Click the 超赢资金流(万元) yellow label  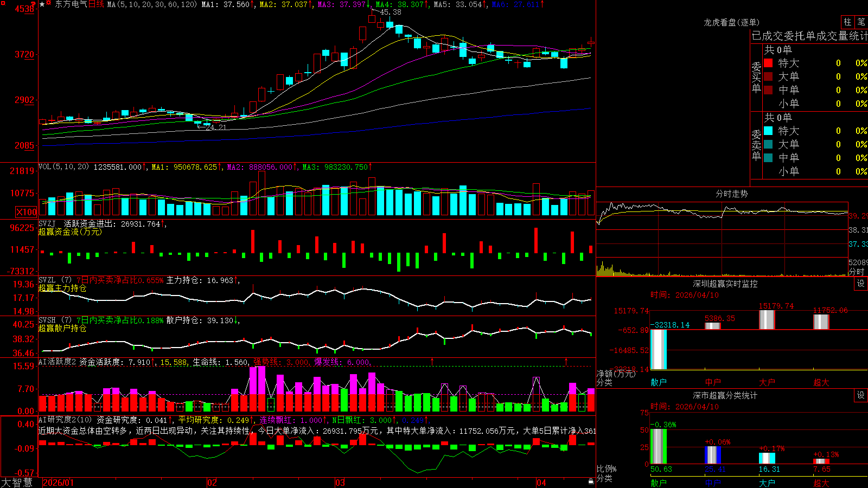[70, 232]
